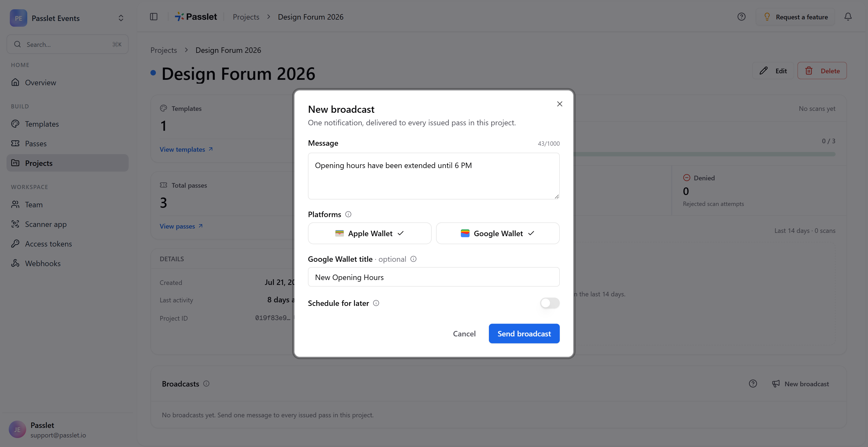Screen dimensions: 868x447
Task: Close the New broadcast dialog
Action: click(560, 104)
